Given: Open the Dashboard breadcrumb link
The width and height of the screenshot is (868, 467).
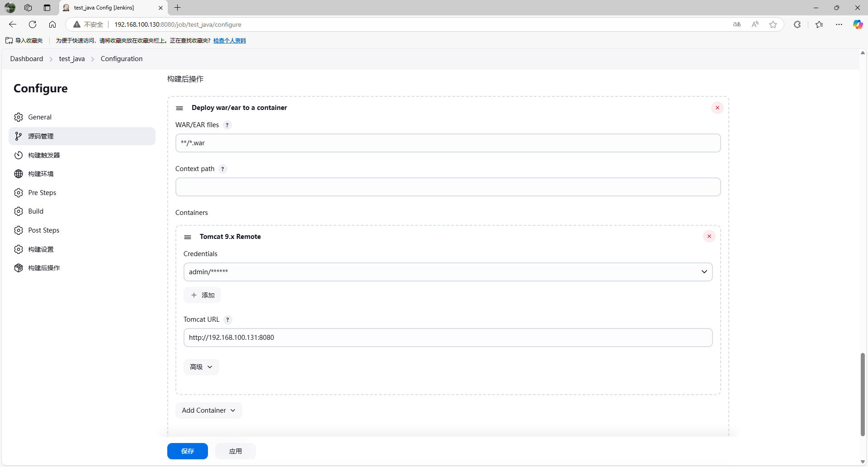Looking at the screenshot, I should 27,59.
